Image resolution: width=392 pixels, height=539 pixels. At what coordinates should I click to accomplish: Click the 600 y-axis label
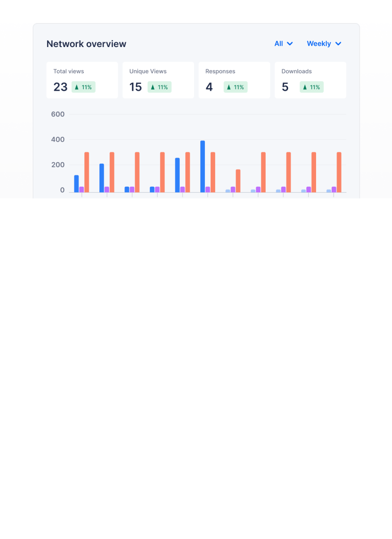[58, 114]
